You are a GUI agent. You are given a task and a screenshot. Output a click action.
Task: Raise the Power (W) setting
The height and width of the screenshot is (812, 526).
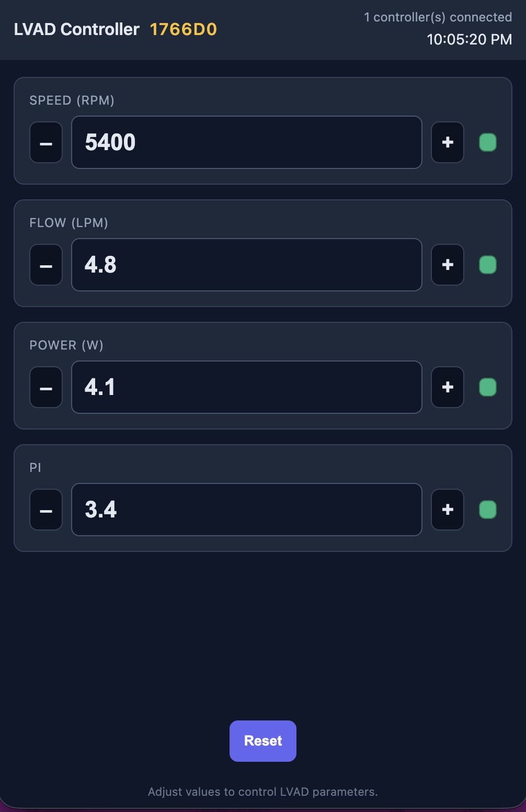tap(448, 387)
